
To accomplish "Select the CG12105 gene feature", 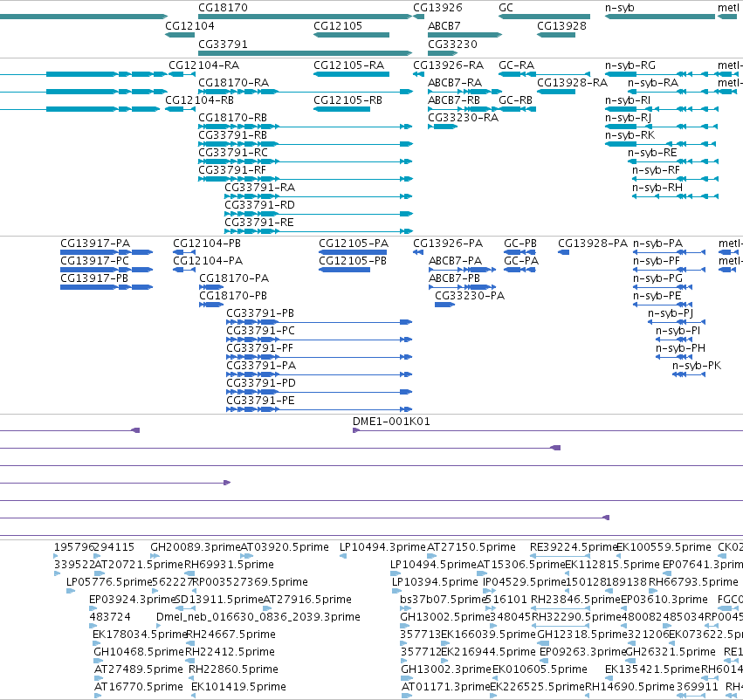I will (x=351, y=35).
